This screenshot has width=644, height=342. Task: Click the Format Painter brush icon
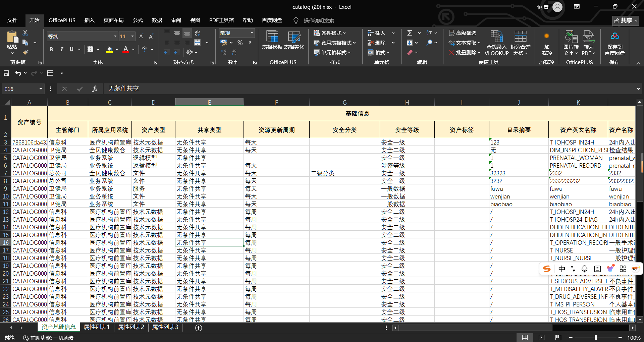coord(25,52)
